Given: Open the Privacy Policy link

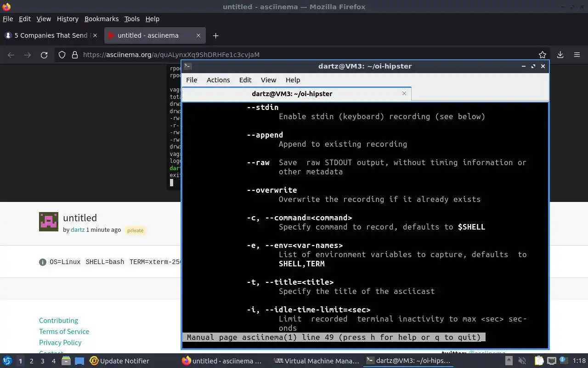Looking at the screenshot, I should (x=60, y=343).
